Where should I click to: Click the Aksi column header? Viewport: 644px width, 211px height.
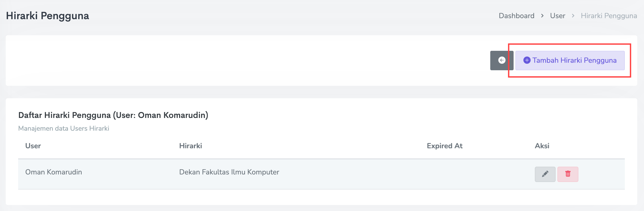(542, 146)
